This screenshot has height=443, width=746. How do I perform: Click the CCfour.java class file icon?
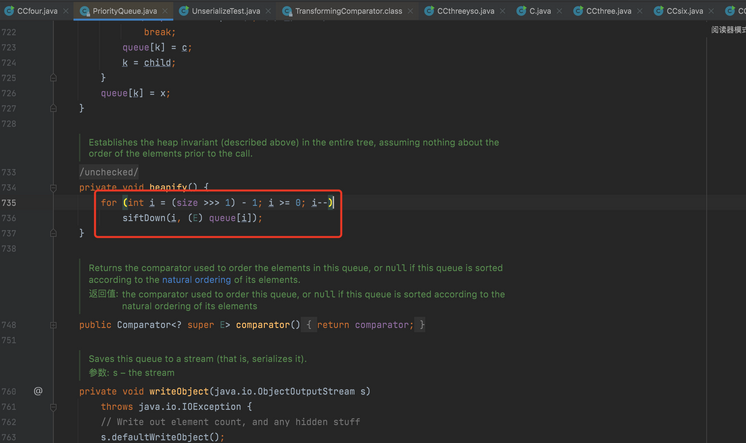[x=9, y=10]
